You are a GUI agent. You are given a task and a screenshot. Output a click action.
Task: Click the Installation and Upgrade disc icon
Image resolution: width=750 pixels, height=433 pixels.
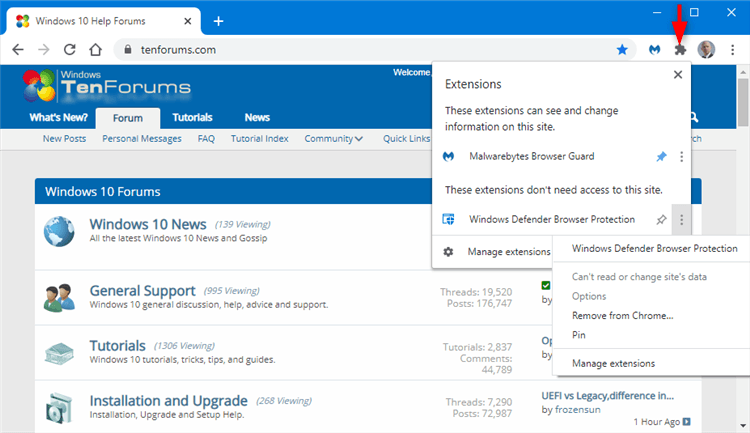[x=59, y=408]
